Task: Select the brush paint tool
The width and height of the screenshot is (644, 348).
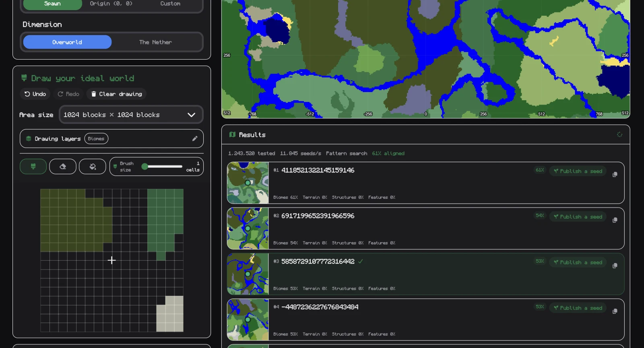Action: point(33,167)
